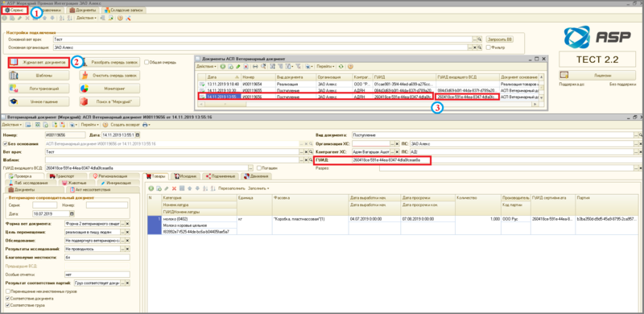The image size is (644, 314).
Task: Click the Создать возврат button
Action: [126, 125]
